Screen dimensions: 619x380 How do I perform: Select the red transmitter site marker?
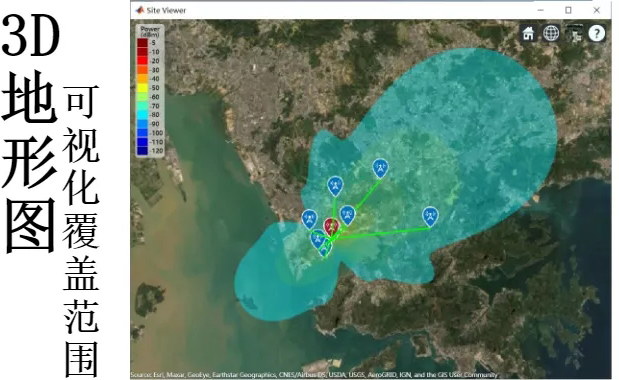[331, 227]
